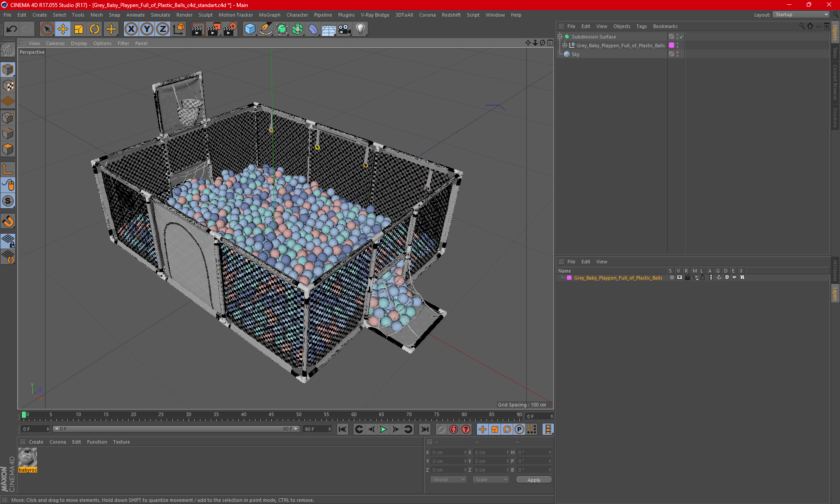Viewport: 840px width, 504px height.
Task: Add a Cube primitive object
Action: [x=250, y=29]
